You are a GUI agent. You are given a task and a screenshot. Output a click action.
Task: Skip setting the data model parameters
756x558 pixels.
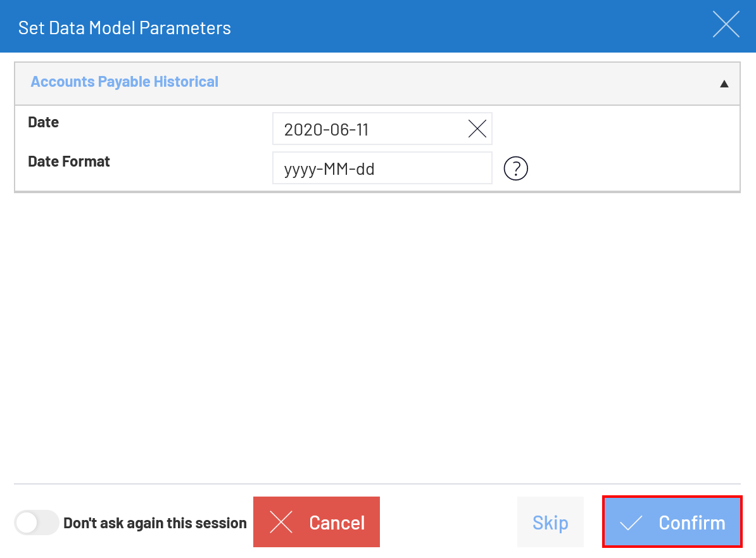(550, 522)
